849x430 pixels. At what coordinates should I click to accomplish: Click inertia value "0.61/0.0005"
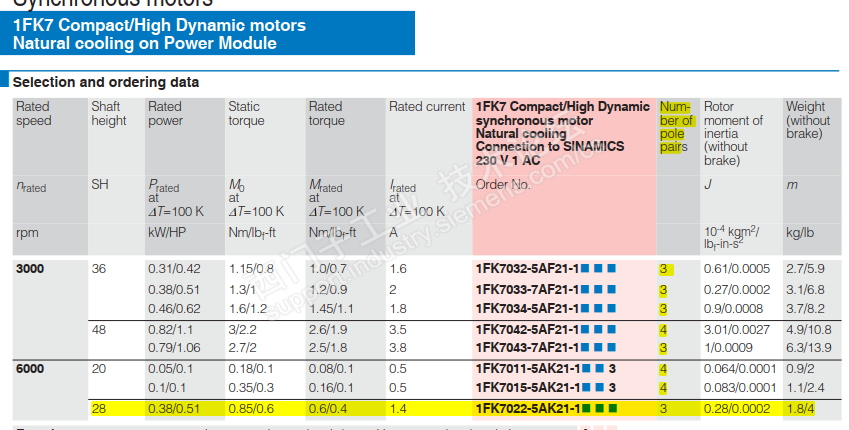point(736,269)
